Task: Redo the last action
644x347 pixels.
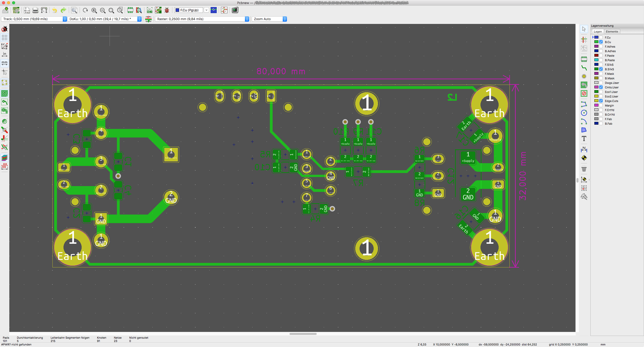Action: [63, 10]
